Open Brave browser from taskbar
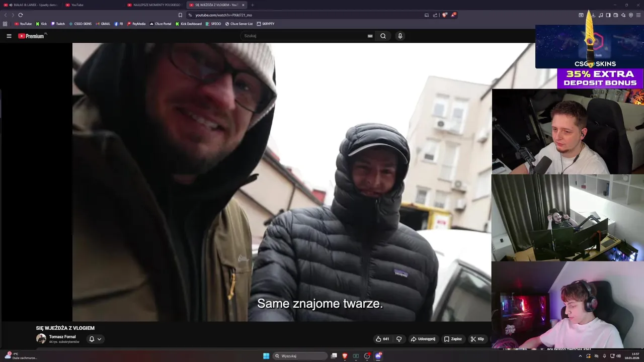This screenshot has width=644, height=362. click(345, 356)
